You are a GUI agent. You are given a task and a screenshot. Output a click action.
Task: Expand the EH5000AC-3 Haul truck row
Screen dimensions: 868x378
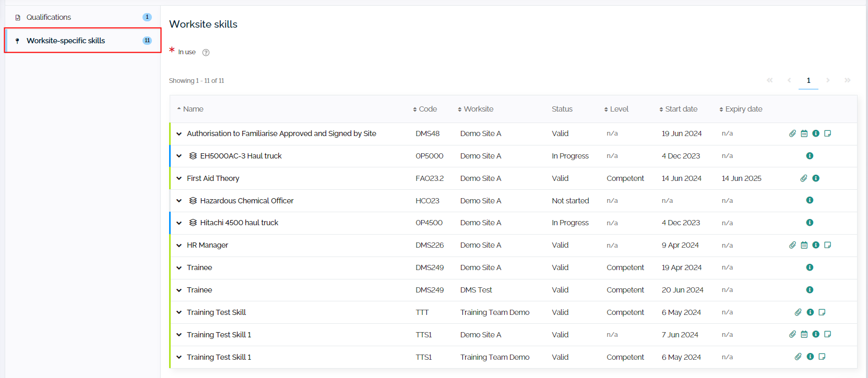click(179, 156)
